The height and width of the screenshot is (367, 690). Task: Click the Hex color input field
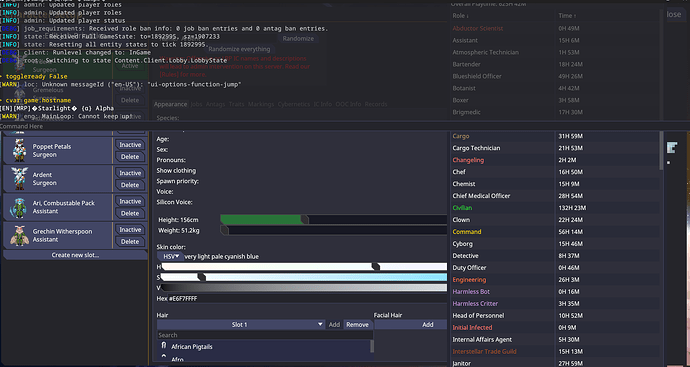pyautogui.click(x=307, y=298)
